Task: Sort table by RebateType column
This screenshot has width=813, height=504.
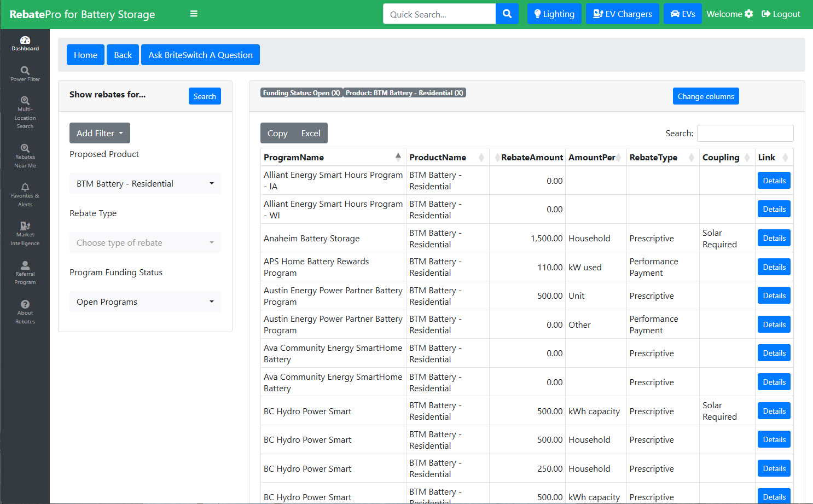Action: click(x=663, y=157)
